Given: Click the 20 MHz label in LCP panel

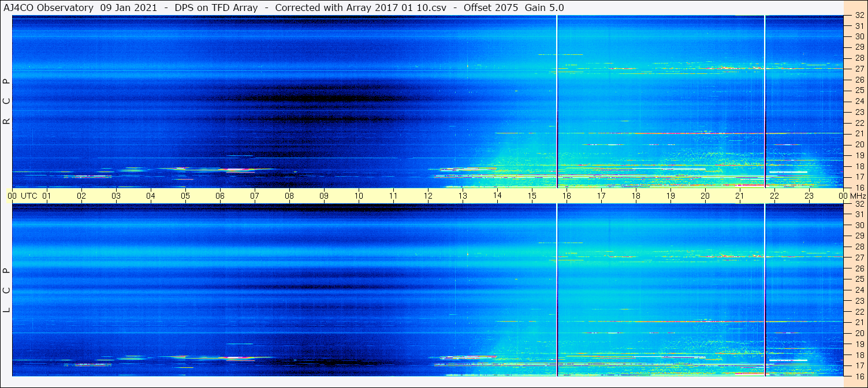Looking at the screenshot, I should [859, 333].
